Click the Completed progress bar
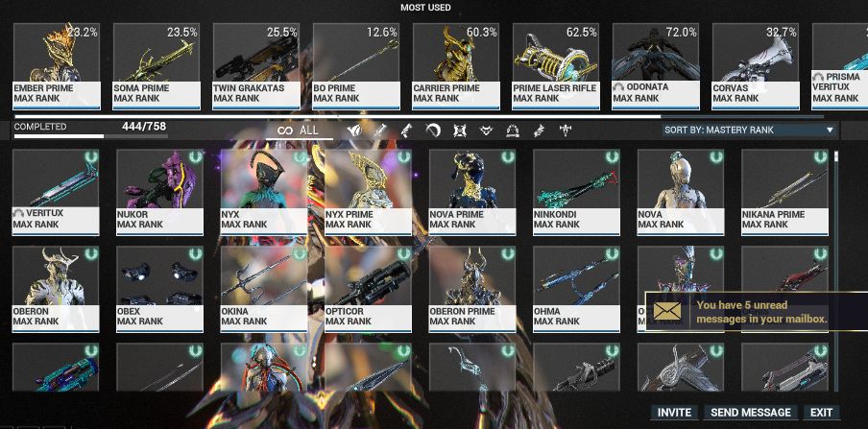Viewport: 868px width, 429px height. click(x=89, y=136)
